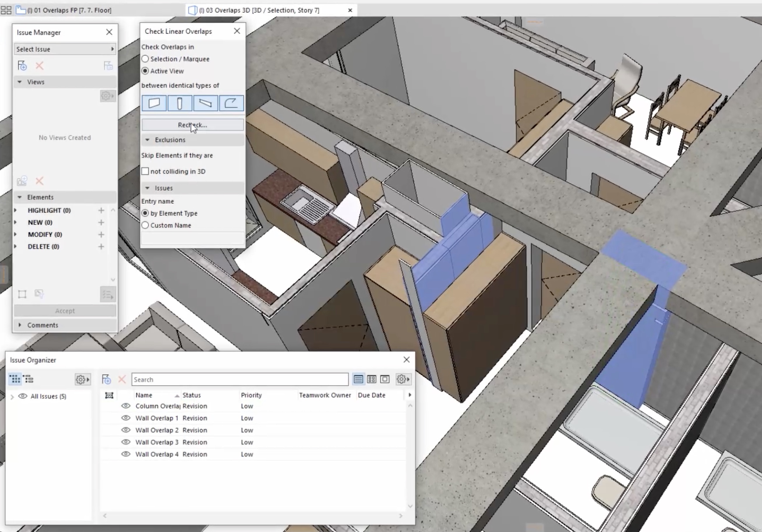Switch to 03 Overlaps 3D tab

pyautogui.click(x=259, y=10)
